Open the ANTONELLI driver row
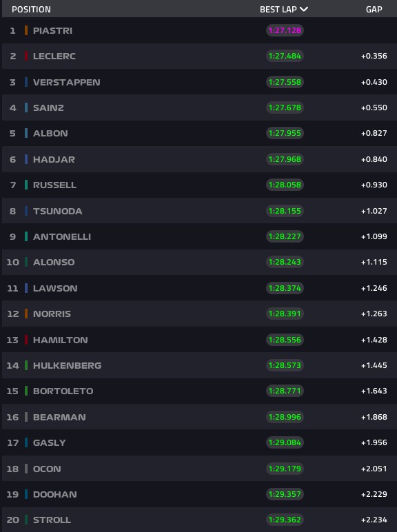 (199, 236)
